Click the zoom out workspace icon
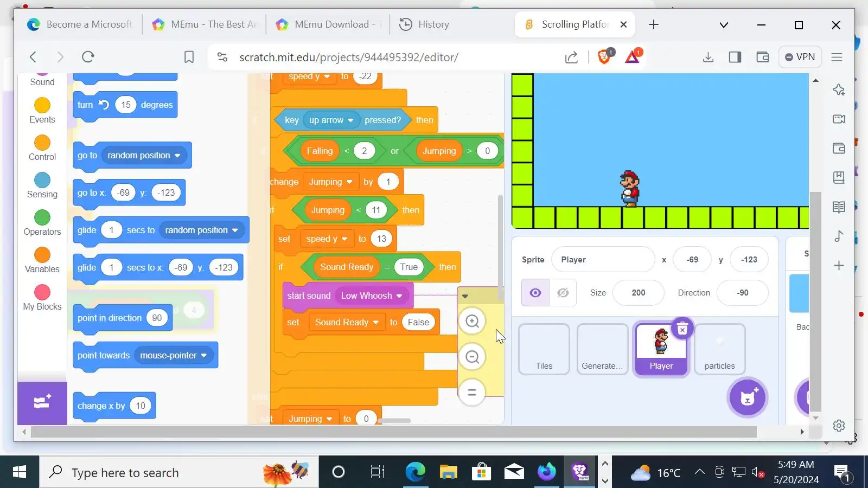 coord(472,357)
